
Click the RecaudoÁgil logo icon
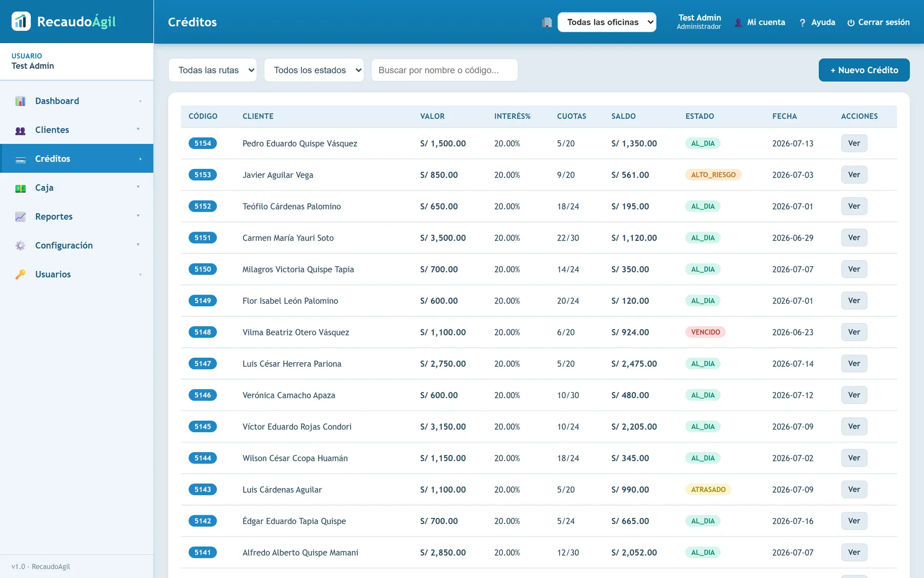tap(21, 22)
